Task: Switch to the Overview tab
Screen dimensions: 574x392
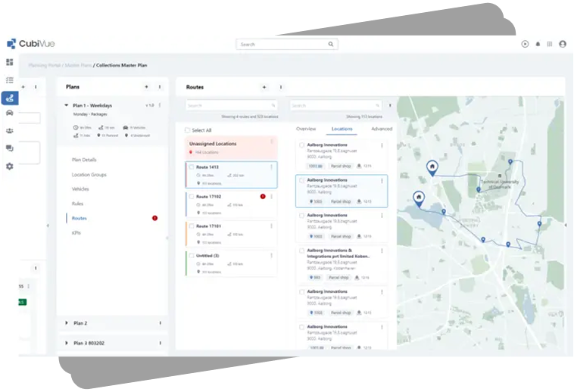Action: [x=306, y=129]
